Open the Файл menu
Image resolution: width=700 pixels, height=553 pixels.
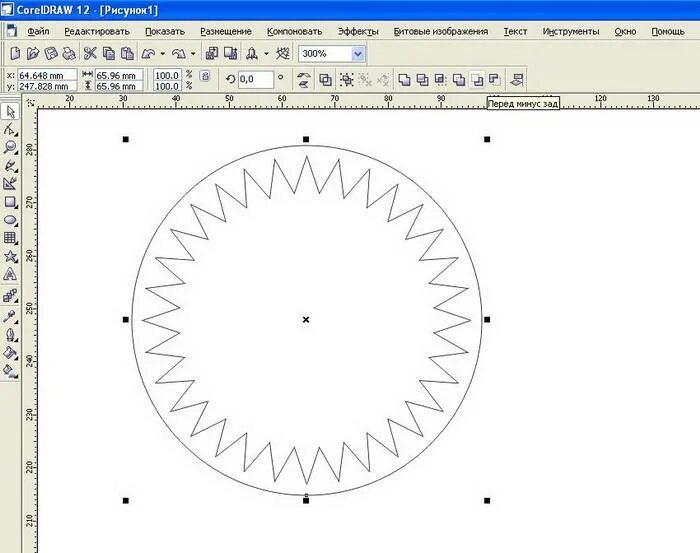point(38,32)
